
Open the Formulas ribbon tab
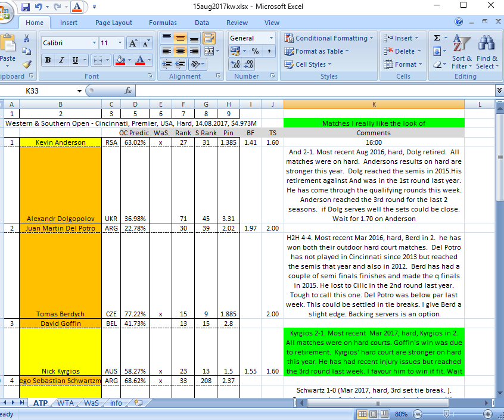163,23
